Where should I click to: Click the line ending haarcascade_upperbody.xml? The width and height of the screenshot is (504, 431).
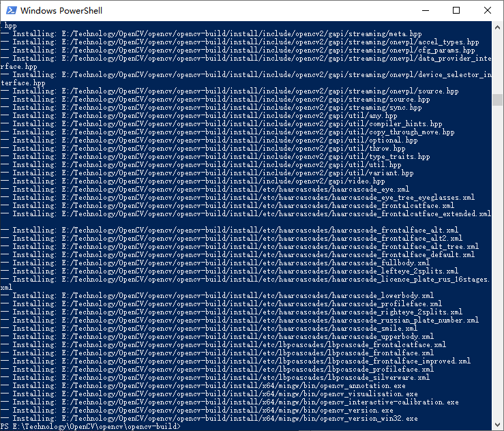pyautogui.click(x=218, y=336)
